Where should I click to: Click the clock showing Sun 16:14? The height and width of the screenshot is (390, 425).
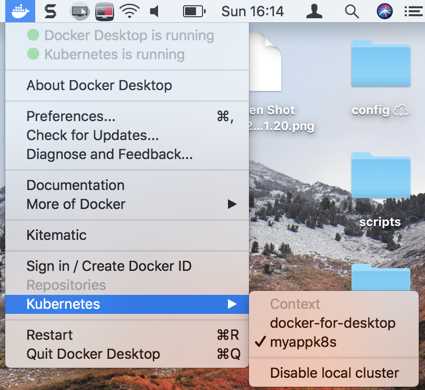click(x=252, y=11)
